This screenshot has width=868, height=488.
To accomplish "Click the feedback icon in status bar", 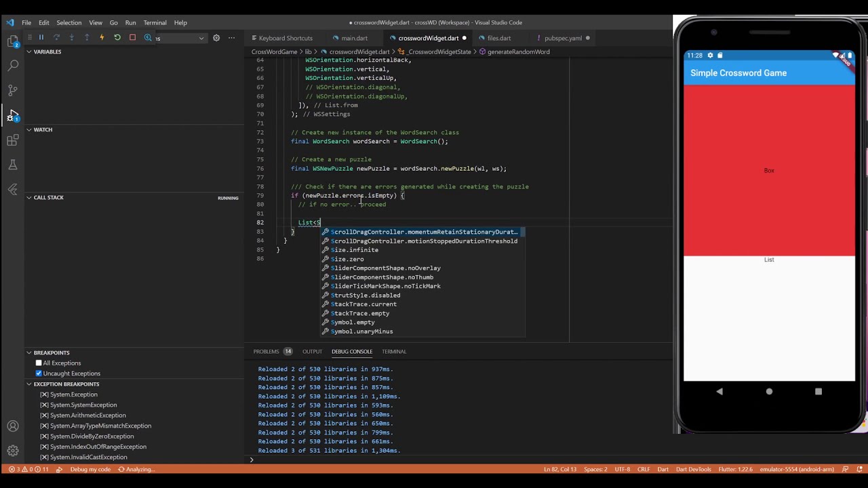I will point(845,469).
